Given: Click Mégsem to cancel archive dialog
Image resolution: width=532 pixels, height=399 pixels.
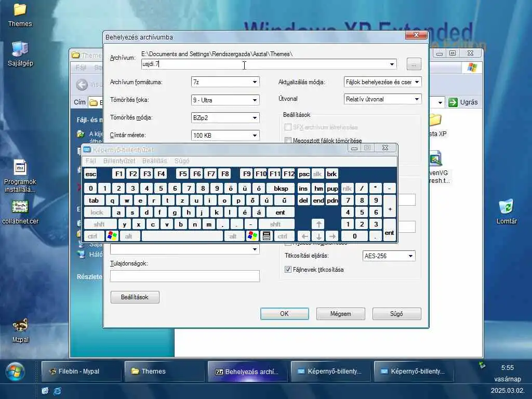Looking at the screenshot, I should click(341, 313).
